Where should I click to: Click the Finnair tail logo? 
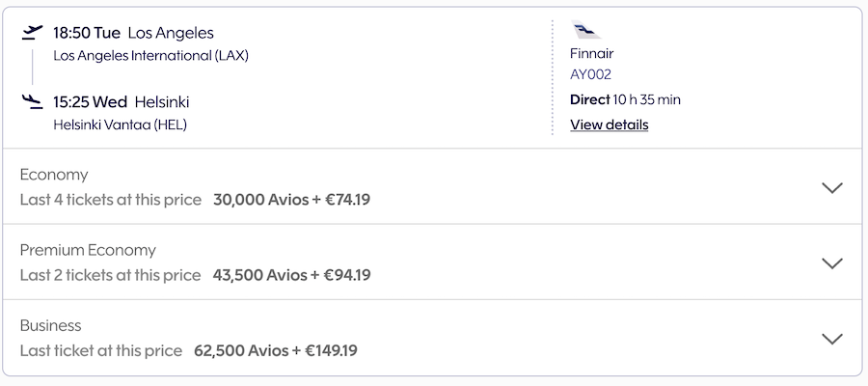(585, 30)
